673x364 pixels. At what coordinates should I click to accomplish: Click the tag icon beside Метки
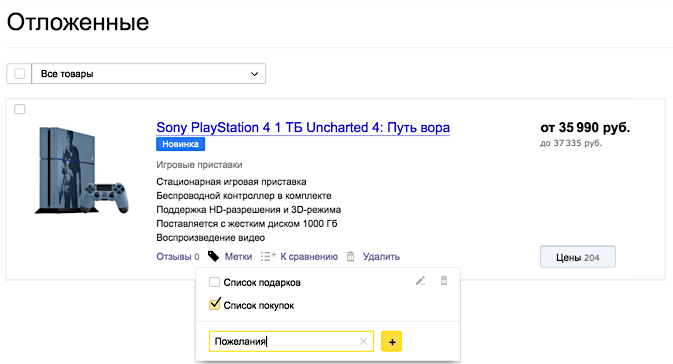213,257
